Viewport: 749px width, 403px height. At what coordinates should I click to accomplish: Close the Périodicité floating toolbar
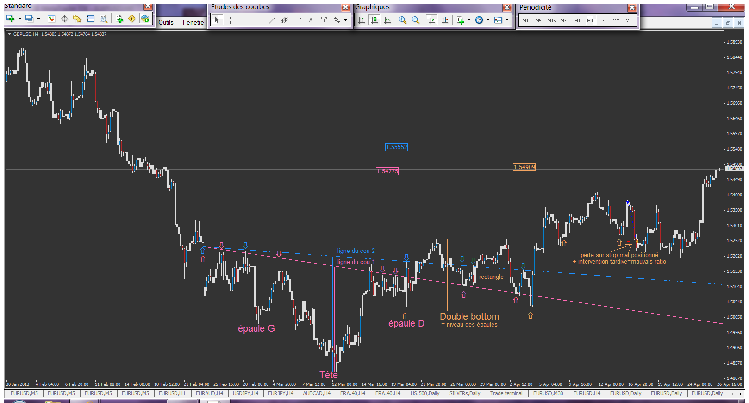(632, 8)
